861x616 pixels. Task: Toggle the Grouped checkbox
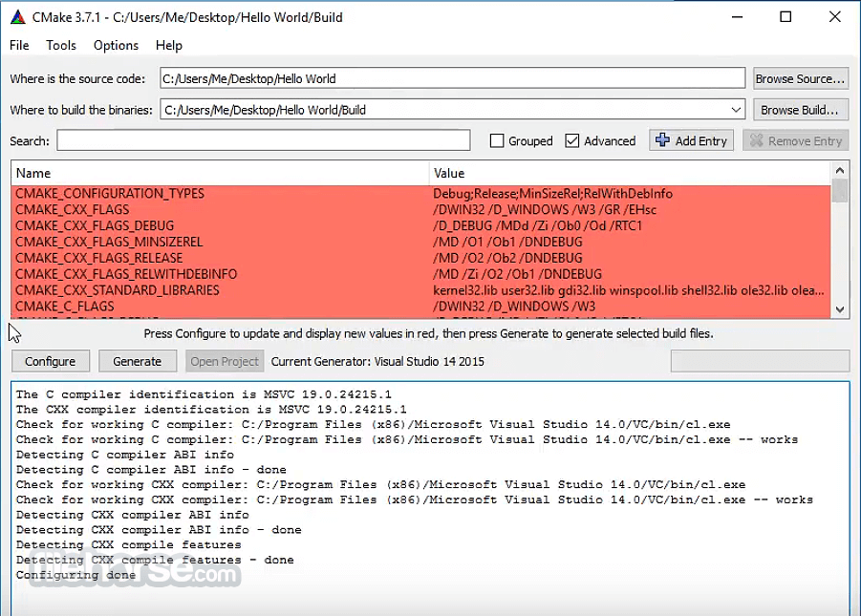point(496,141)
